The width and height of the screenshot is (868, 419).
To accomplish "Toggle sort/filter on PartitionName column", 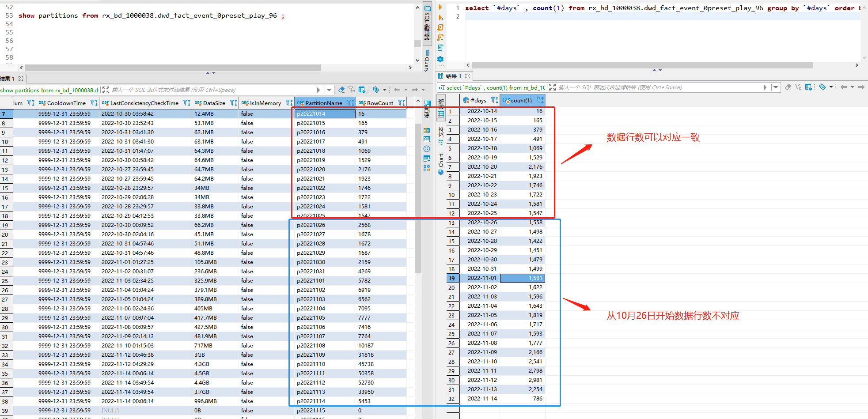I will [x=351, y=103].
